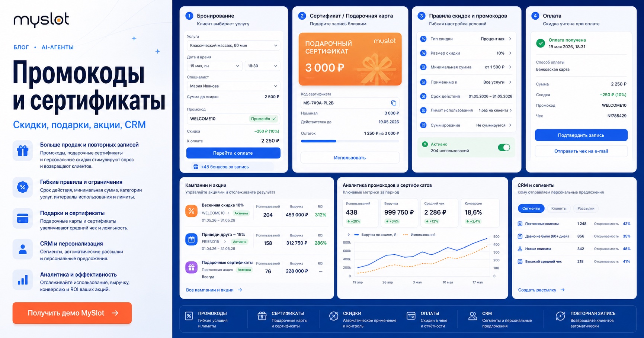Screen dimensions: 644x338
Task: Click the certificate Остаток progress bar
Action: (350, 141)
